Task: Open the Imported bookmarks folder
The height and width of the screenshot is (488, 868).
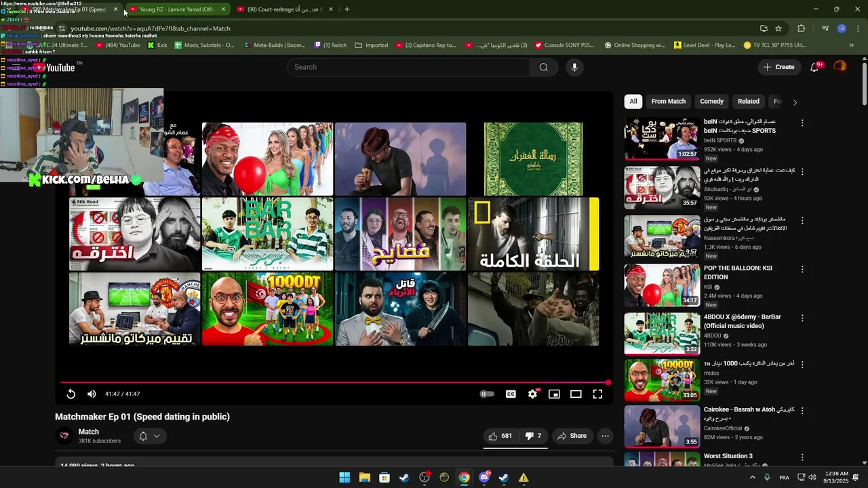Action: 371,45
